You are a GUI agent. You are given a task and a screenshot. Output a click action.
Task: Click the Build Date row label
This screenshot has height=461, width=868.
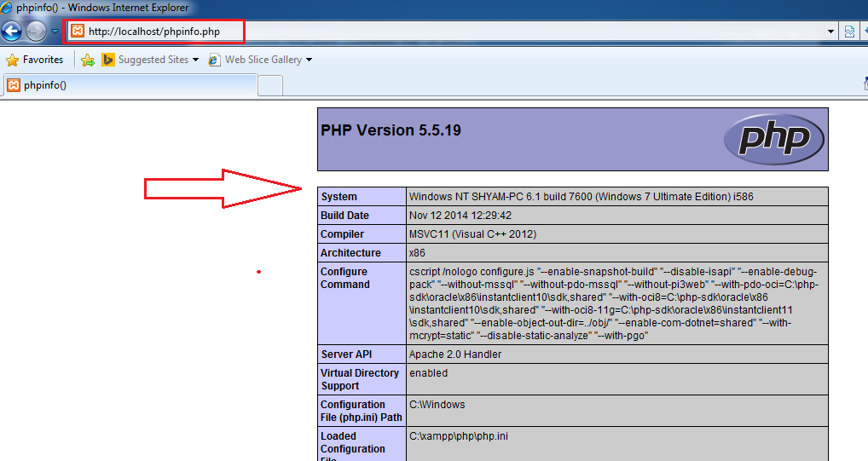(x=344, y=216)
